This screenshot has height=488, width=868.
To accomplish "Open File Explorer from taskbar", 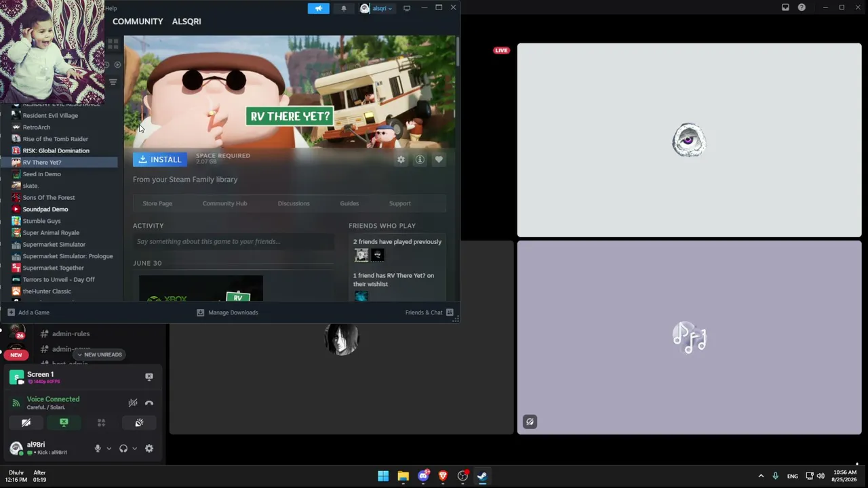I will [x=403, y=476].
